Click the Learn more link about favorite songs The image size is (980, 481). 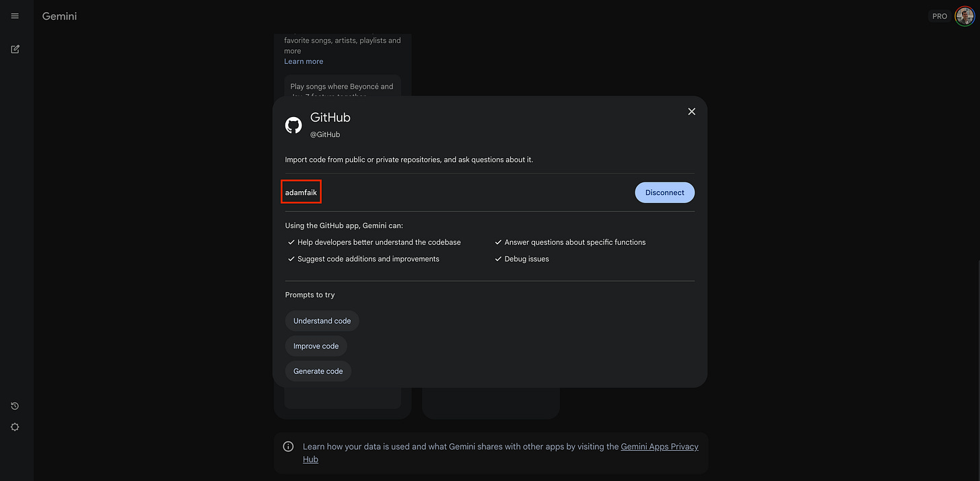[x=303, y=61]
